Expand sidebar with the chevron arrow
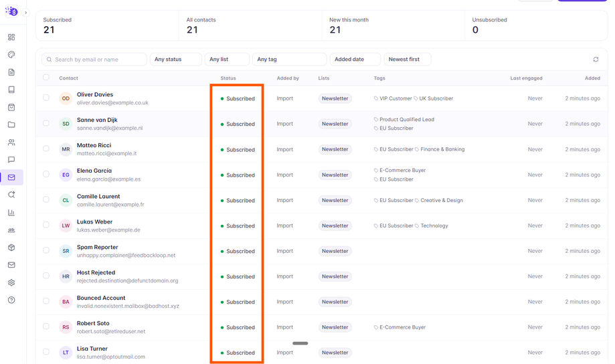The height and width of the screenshot is (364, 615). click(x=25, y=13)
